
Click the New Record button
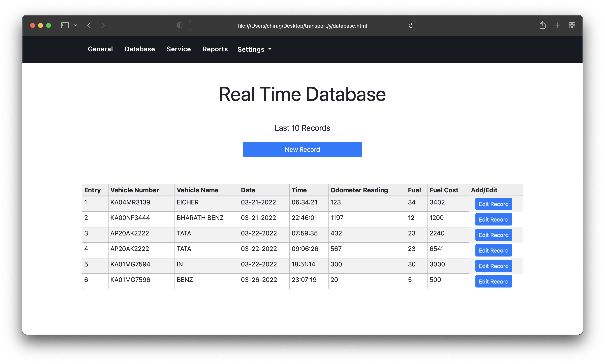[x=302, y=149]
